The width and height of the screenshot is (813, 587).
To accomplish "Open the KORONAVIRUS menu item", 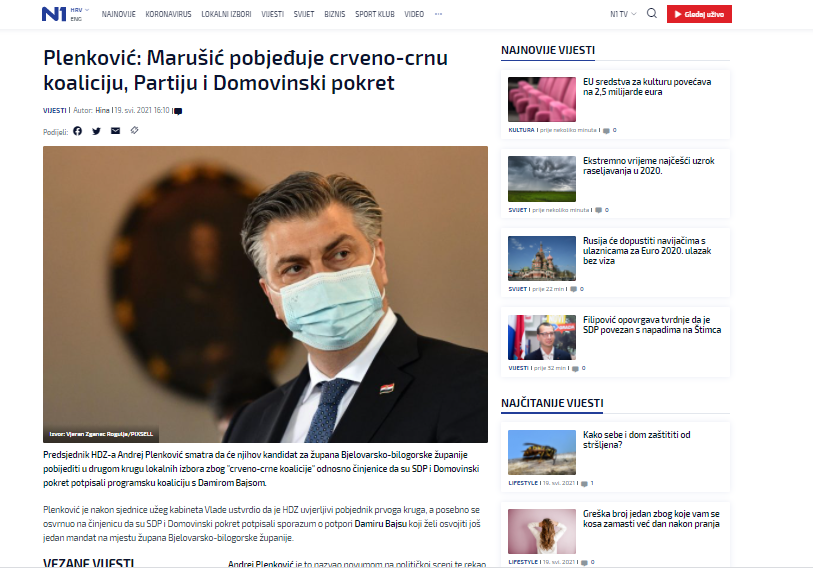I will click(x=168, y=14).
